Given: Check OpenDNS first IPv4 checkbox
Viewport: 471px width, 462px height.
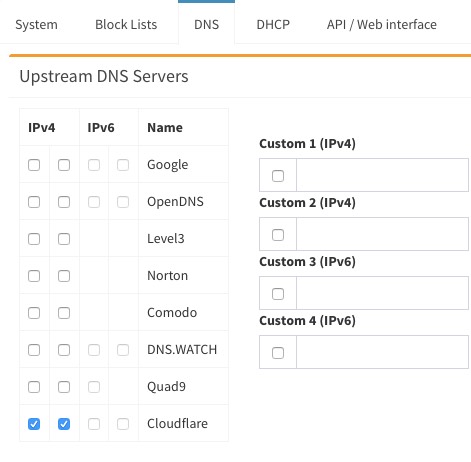Looking at the screenshot, I should tap(34, 202).
